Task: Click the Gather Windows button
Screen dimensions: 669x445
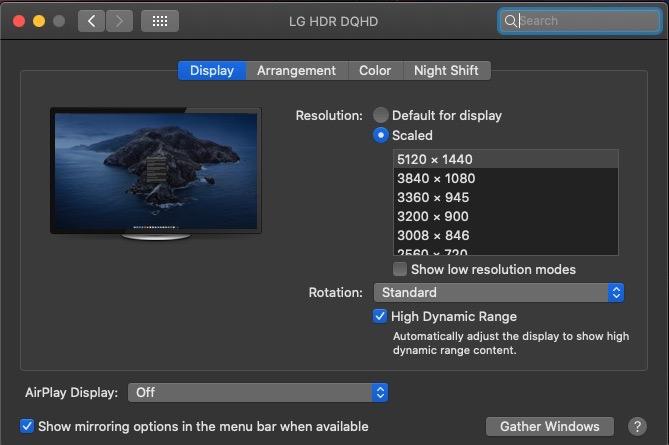Action: point(550,426)
